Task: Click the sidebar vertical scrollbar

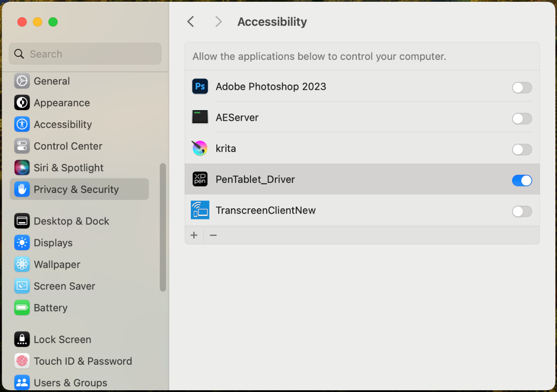Action: point(163,227)
